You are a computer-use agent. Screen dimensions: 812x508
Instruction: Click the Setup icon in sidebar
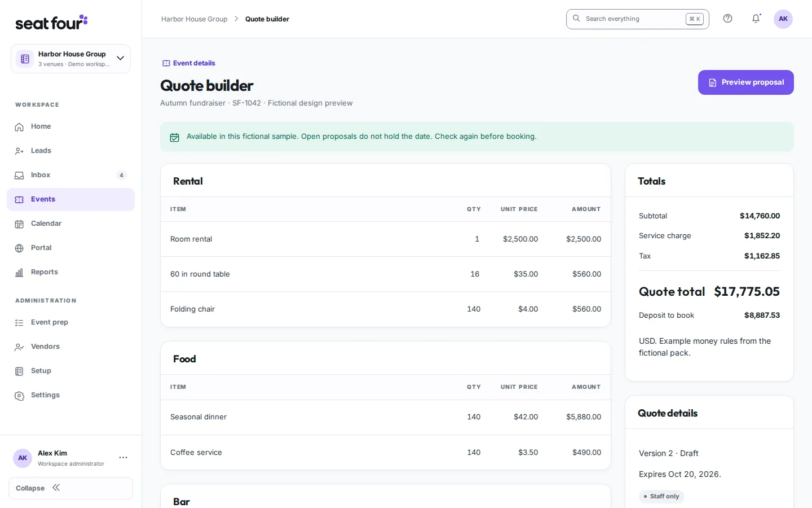coord(19,371)
